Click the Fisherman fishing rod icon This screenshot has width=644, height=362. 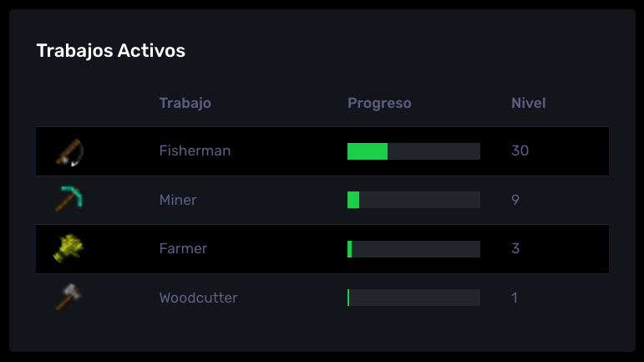pos(69,151)
